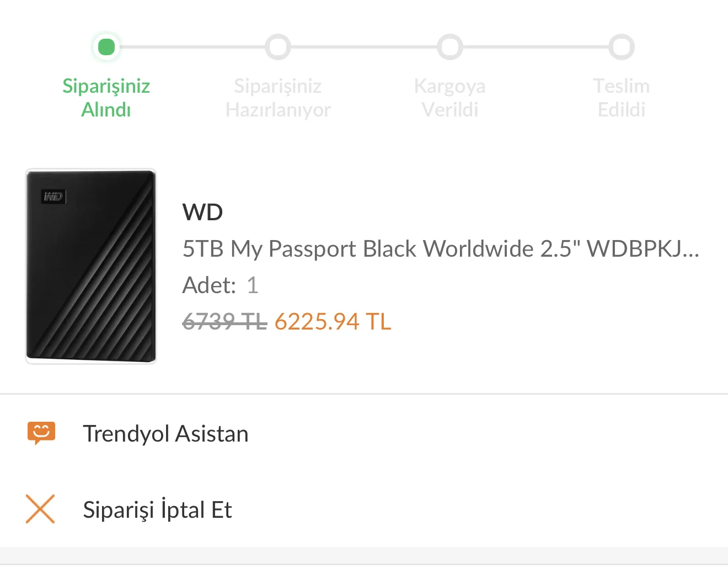This screenshot has height=568, width=728.
Task: Click the Siparişiniz Hazırlanıyor step circle
Action: 277,47
